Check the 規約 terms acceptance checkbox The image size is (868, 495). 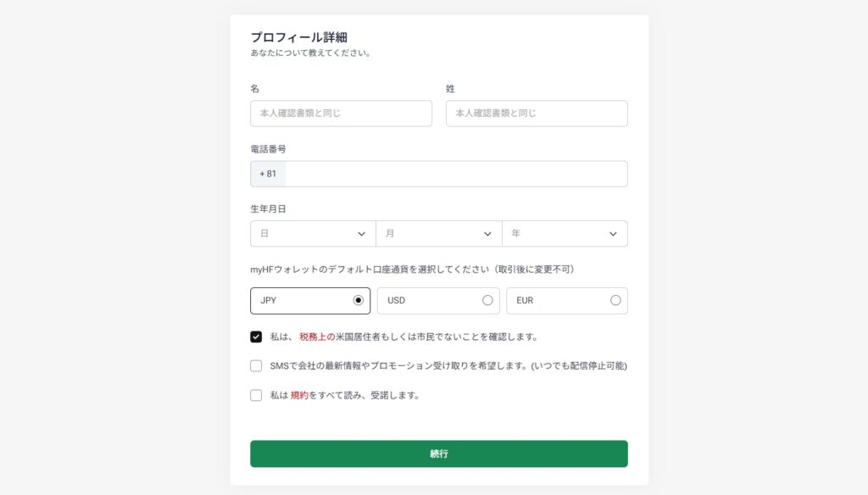(256, 395)
